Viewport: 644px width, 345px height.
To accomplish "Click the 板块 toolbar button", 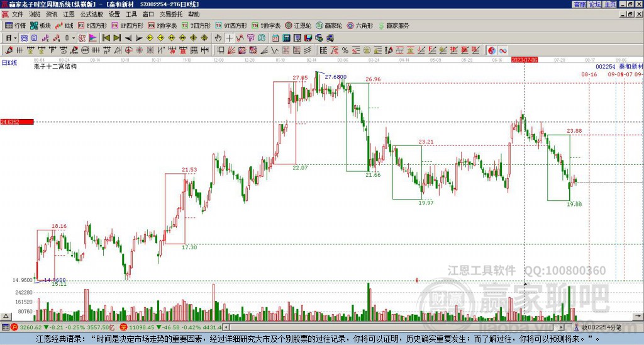I will 40,25.
